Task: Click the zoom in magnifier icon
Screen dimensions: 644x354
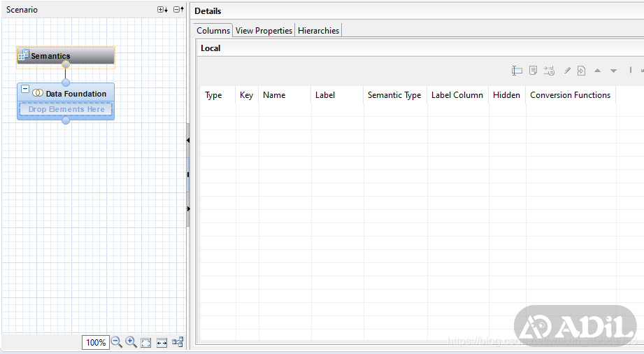Action: click(131, 342)
